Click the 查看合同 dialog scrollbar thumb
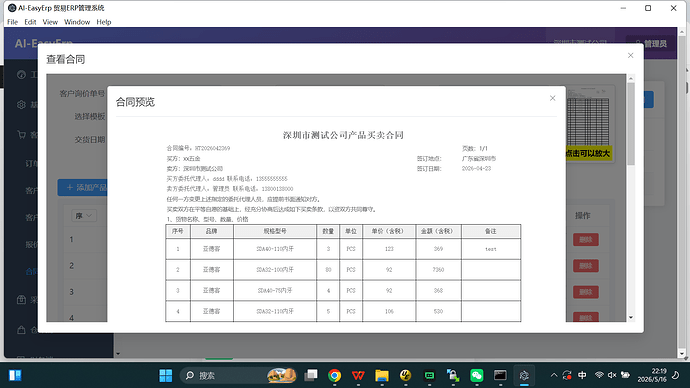The image size is (690, 388). pos(631,124)
